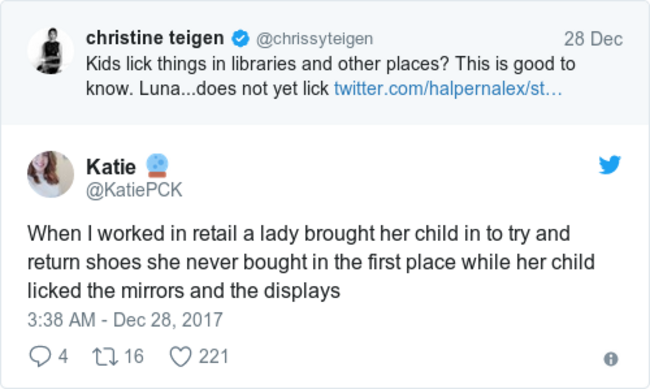The image size is (650, 389).
Task: Click the @KatiePCK handle
Action: (134, 190)
